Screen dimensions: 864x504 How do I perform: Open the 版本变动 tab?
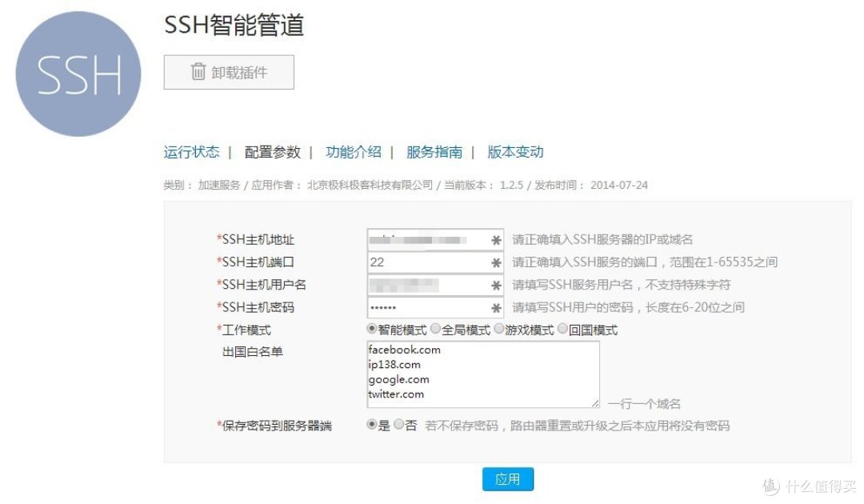pos(515,152)
